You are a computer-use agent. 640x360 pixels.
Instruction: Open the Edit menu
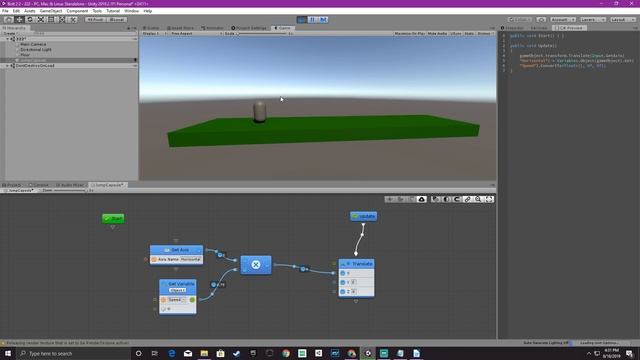click(16, 11)
